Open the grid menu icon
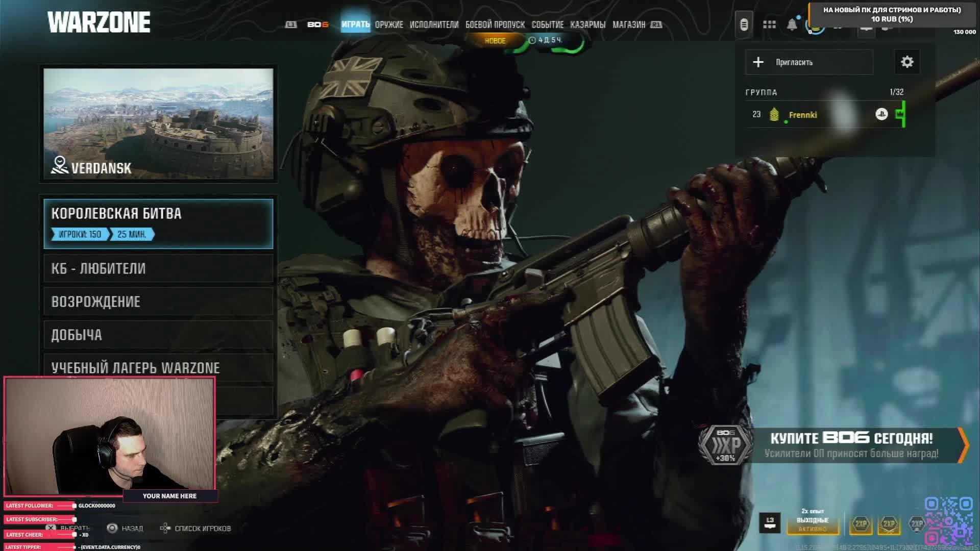 [x=769, y=24]
